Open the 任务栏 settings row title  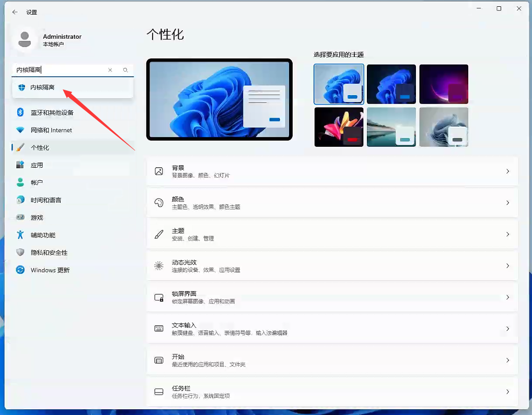click(x=181, y=388)
